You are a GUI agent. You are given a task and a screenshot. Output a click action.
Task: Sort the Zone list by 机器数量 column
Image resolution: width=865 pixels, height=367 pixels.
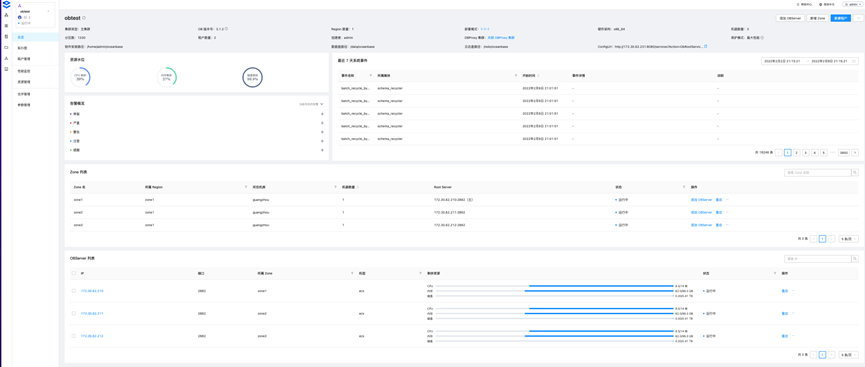click(359, 187)
